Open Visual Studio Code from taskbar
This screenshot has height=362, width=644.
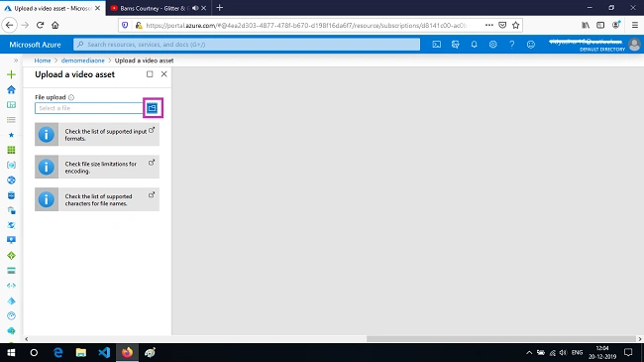pyautogui.click(x=104, y=352)
